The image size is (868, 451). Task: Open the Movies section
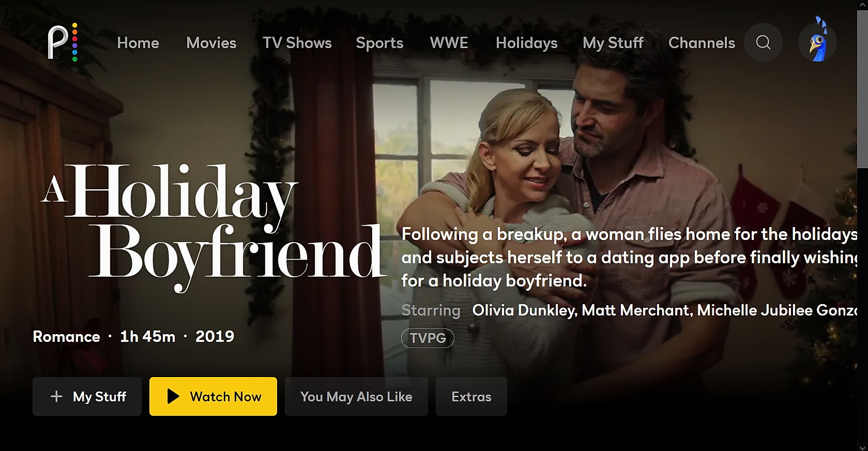(x=211, y=43)
